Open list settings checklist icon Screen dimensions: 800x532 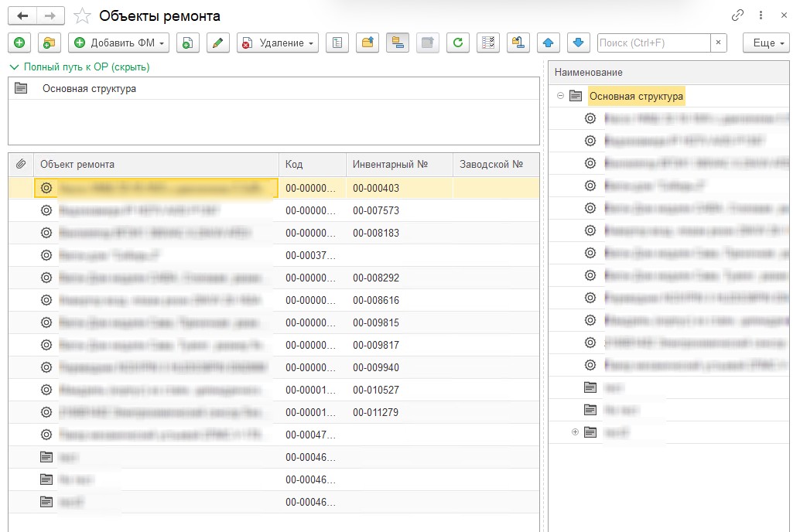[487, 43]
